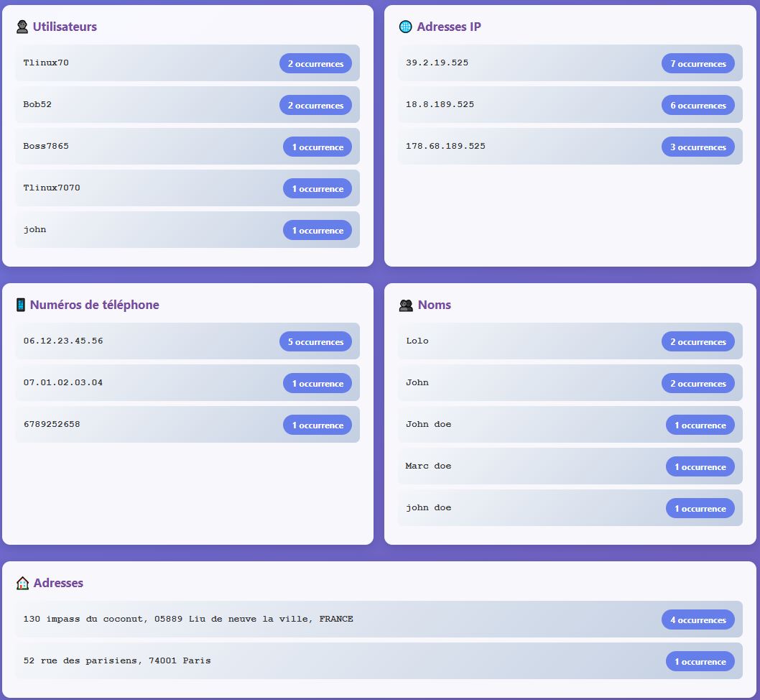Select the Tlinux70 user row
The width and height of the screenshot is (760, 700).
46,63
